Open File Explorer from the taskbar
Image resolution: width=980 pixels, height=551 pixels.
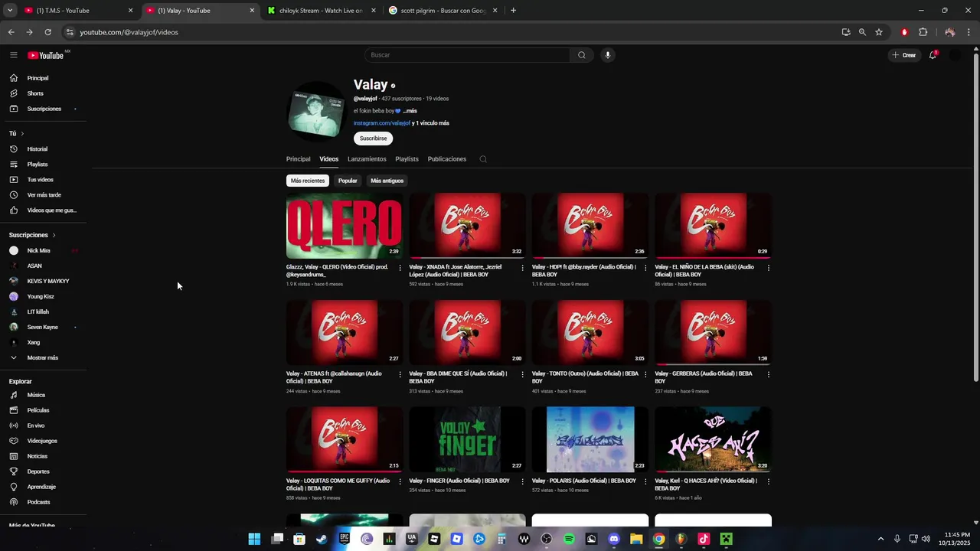click(636, 539)
